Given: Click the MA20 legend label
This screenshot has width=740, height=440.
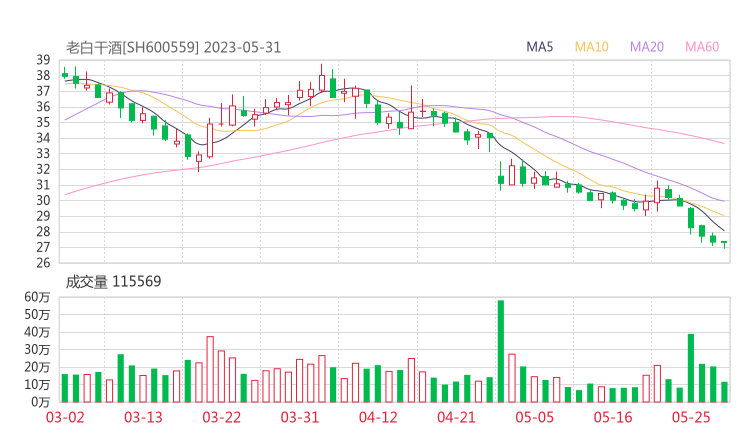Looking at the screenshot, I should point(647,47).
